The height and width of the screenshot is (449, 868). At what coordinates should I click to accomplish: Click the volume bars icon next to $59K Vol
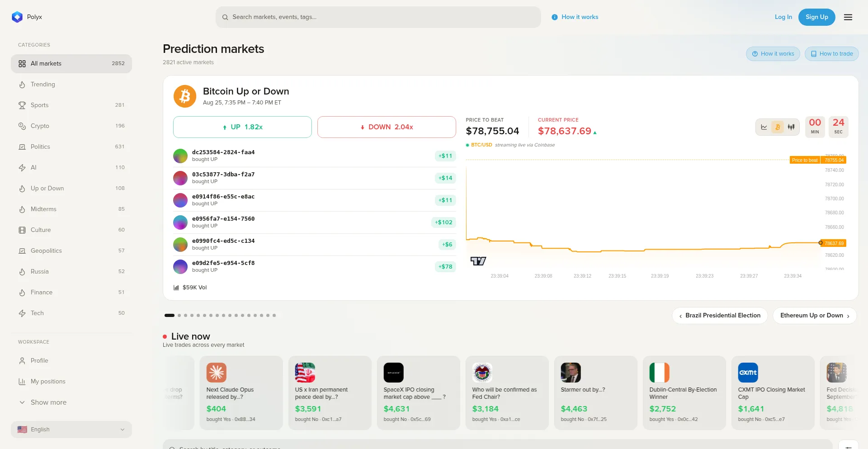click(x=176, y=288)
